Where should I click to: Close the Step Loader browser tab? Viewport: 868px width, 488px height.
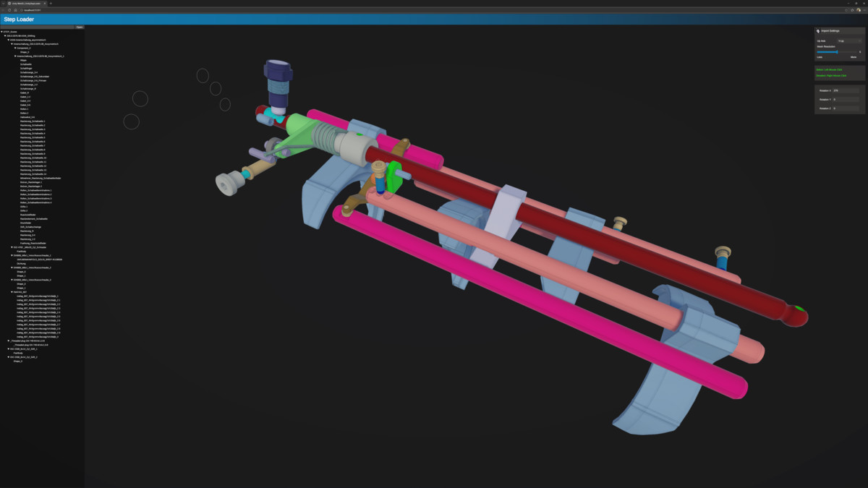coord(45,3)
